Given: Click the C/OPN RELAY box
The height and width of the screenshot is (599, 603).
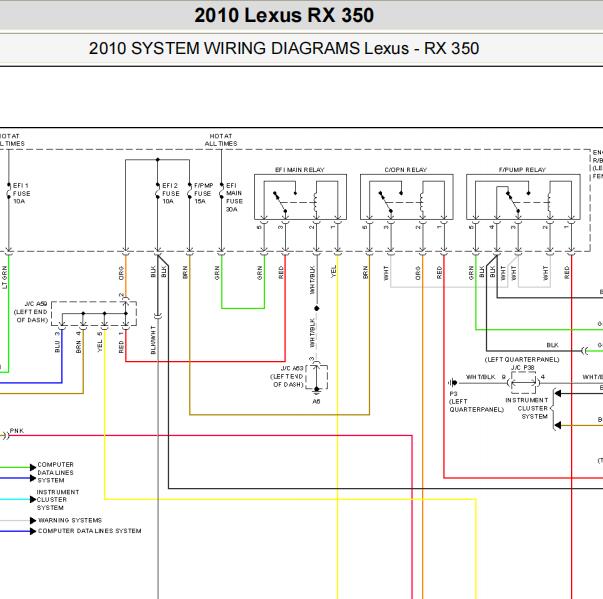Looking at the screenshot, I should [406, 197].
